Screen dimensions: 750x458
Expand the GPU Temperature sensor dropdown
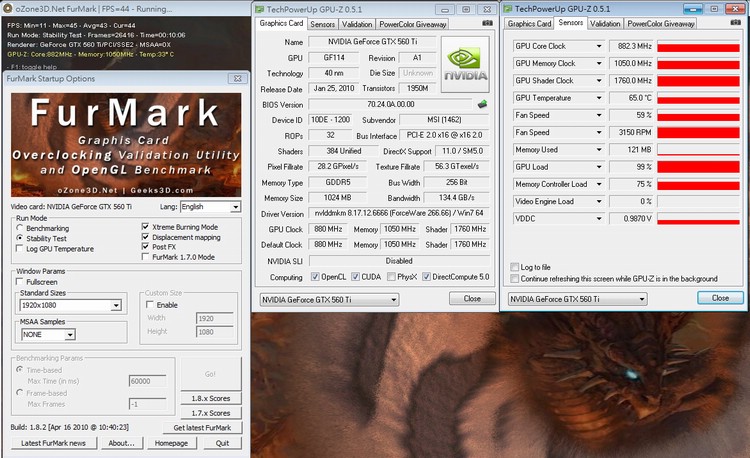599,98
